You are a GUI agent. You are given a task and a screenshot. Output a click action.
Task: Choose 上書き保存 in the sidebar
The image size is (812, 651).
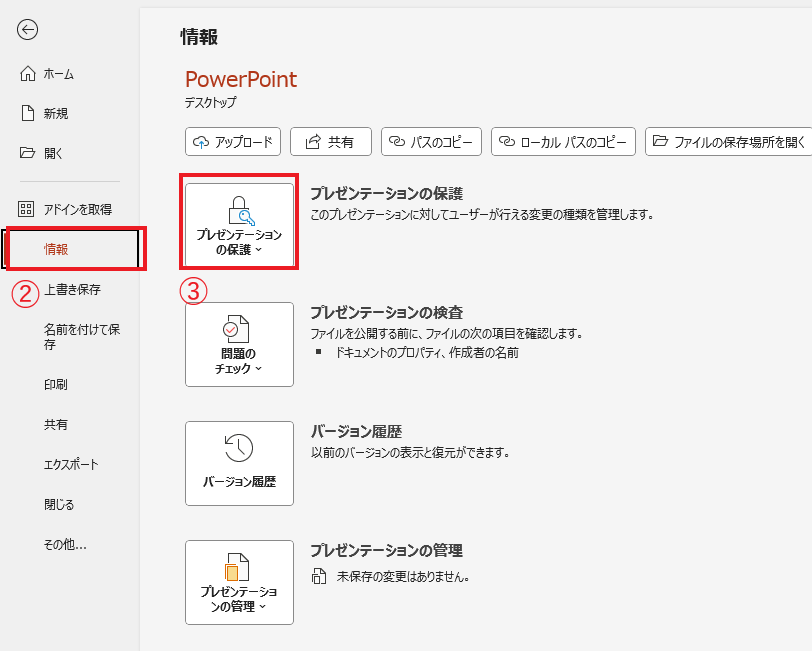coord(72,290)
